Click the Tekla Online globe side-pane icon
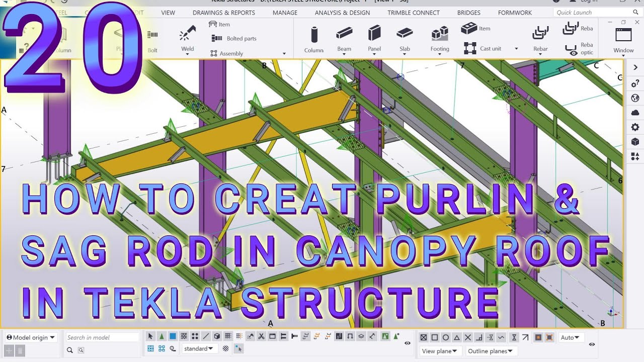 pyautogui.click(x=635, y=98)
